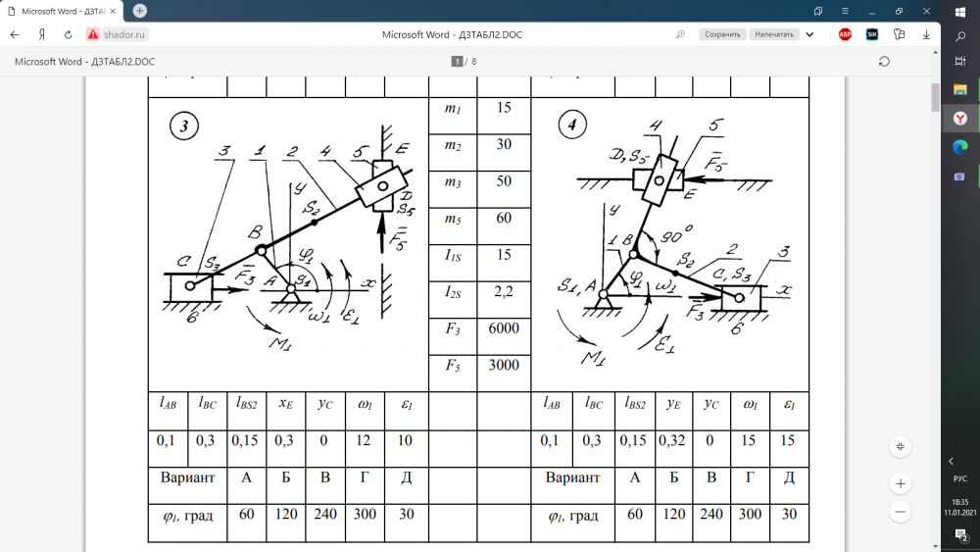Click the document vertical scrollbar thumb
Image resolution: width=980 pixels, height=552 pixels.
pyautogui.click(x=936, y=97)
